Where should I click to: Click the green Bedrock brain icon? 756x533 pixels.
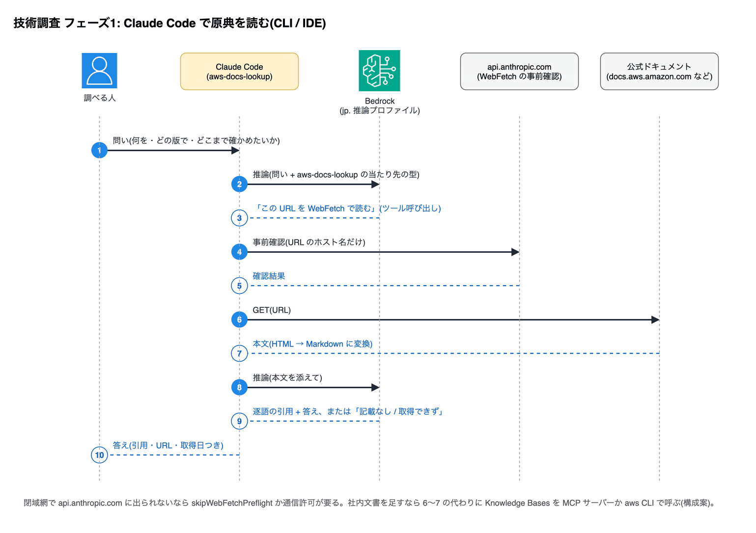click(379, 71)
